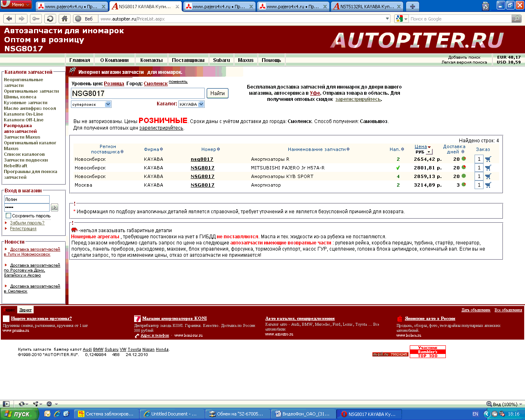Close the NSG8017 KAYABA browser tab

[177, 7]
